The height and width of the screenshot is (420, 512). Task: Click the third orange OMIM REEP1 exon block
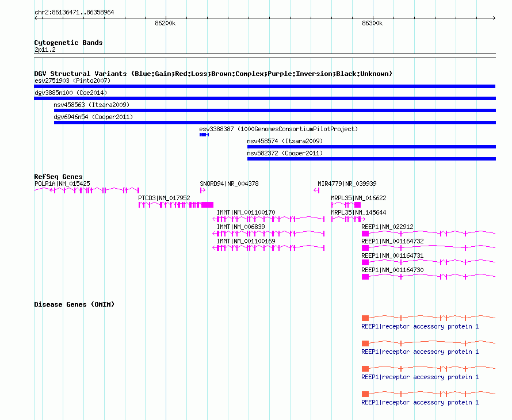(x=365, y=369)
